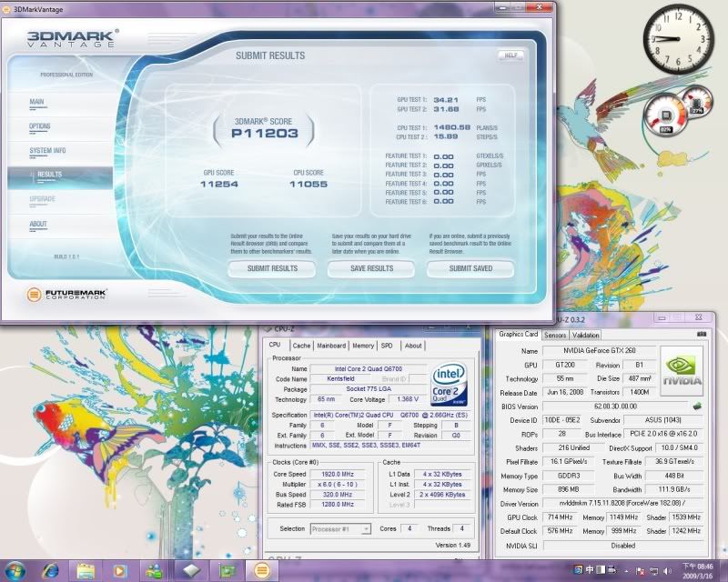This screenshot has height=582, width=728.
Task: Show hidden tray icons
Action: [x=626, y=571]
